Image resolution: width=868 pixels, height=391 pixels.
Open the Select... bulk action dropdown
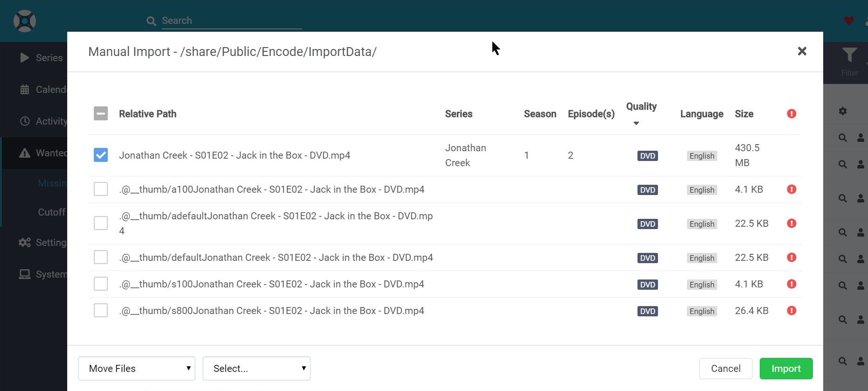coord(256,369)
